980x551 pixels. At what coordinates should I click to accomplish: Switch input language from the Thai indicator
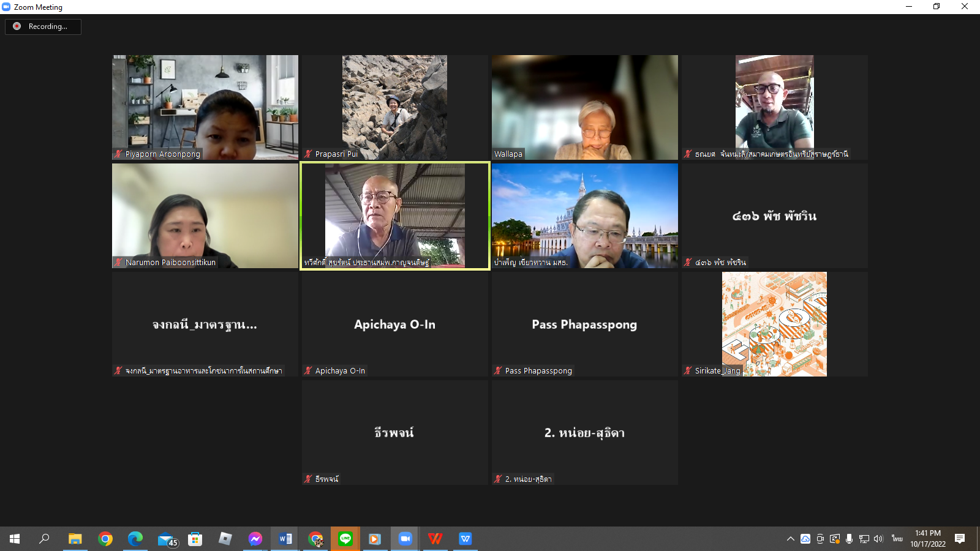[x=897, y=539]
